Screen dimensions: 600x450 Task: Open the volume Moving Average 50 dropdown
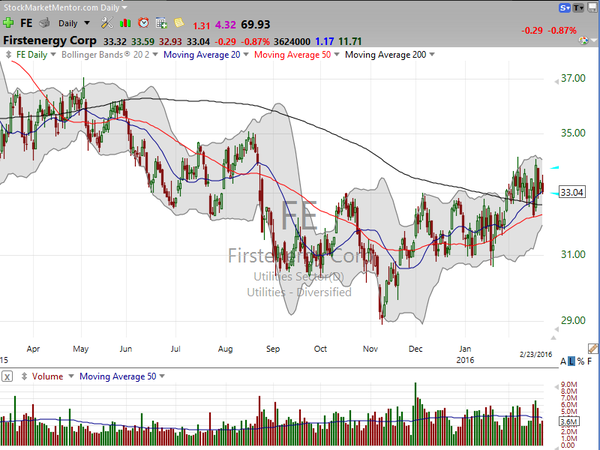click(162, 376)
